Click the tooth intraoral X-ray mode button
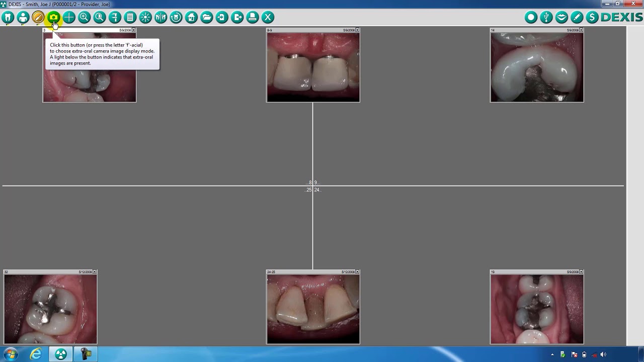The height and width of the screenshot is (362, 644). (x=8, y=18)
